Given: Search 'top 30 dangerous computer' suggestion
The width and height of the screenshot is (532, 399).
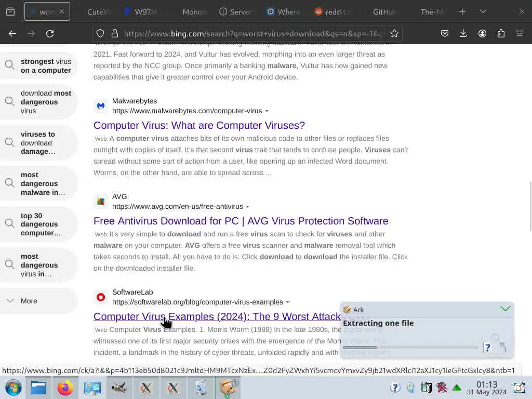Looking at the screenshot, I should point(39,224).
